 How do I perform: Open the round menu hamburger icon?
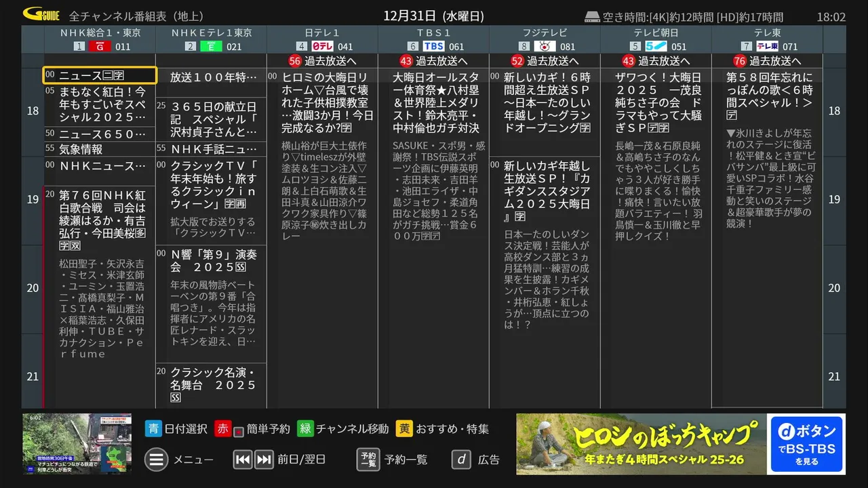(156, 460)
